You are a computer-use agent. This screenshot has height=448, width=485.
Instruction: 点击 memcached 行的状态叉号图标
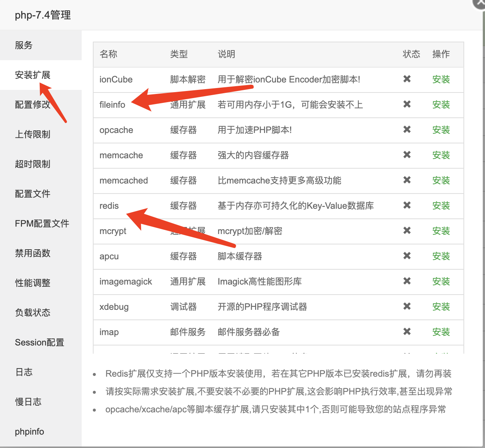(x=407, y=181)
